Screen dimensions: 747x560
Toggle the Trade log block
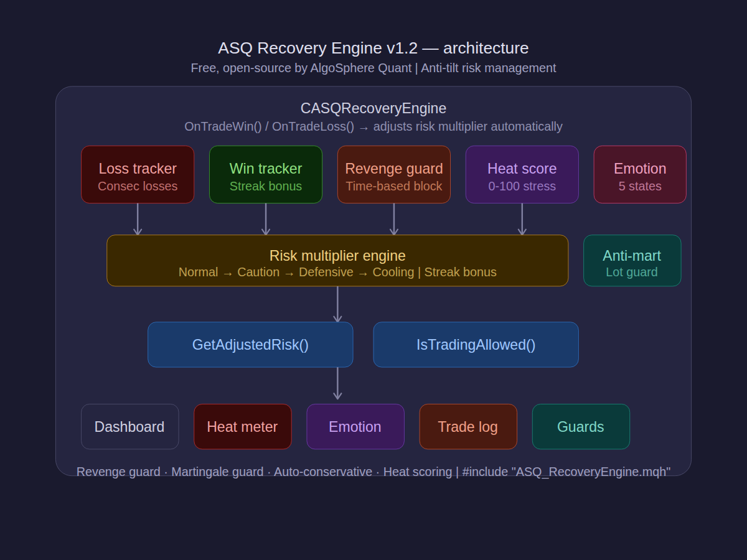point(468,427)
